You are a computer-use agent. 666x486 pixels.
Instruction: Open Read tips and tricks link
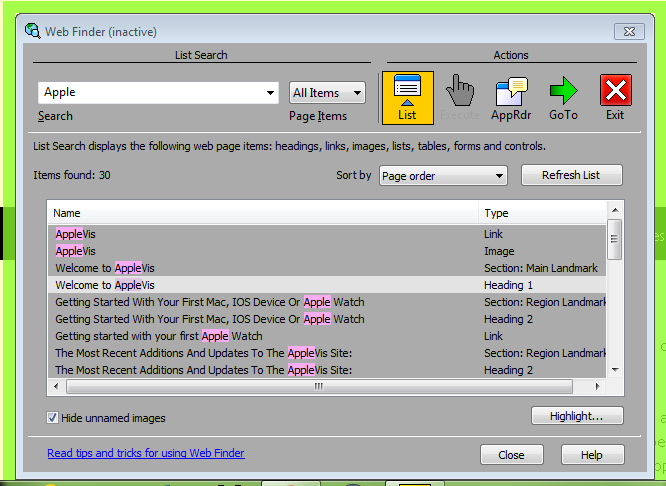pyautogui.click(x=146, y=453)
